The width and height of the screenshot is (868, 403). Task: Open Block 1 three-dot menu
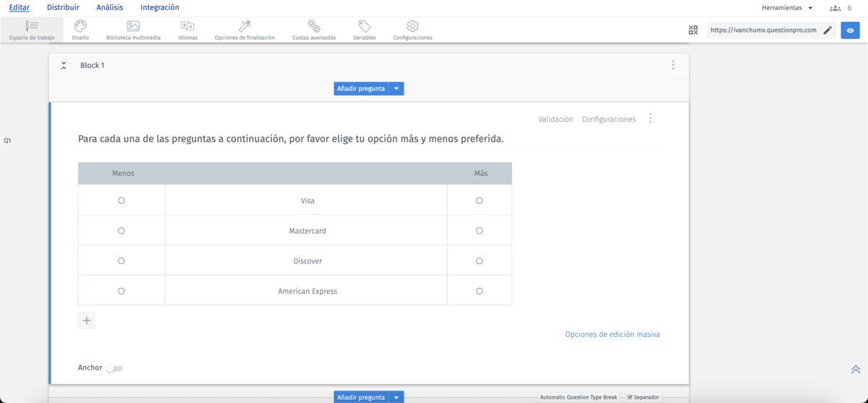673,65
